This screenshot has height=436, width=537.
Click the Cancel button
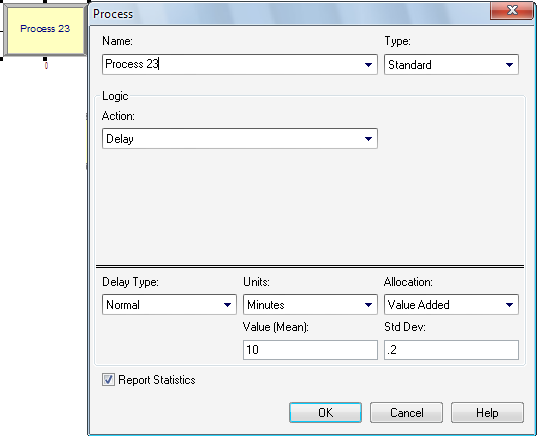tap(406, 412)
